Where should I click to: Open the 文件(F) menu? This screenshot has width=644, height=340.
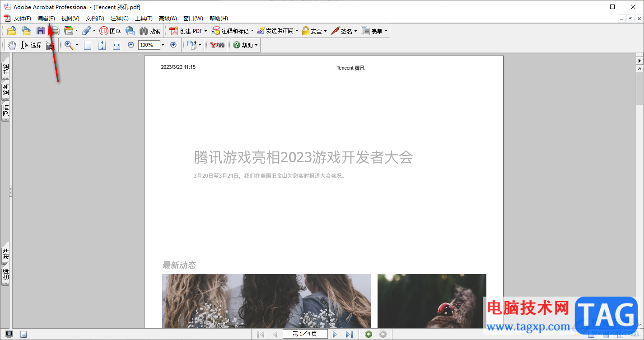23,19
